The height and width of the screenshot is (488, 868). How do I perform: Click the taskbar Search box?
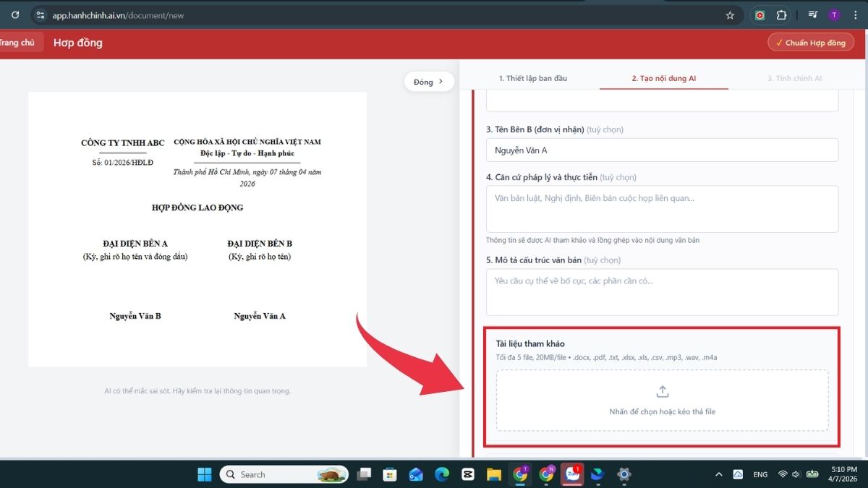[284, 474]
